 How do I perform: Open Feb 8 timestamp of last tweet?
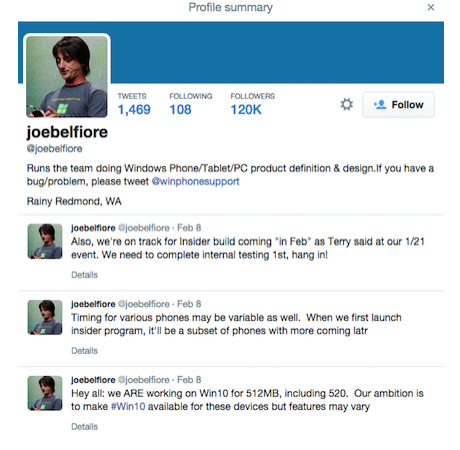(x=189, y=380)
